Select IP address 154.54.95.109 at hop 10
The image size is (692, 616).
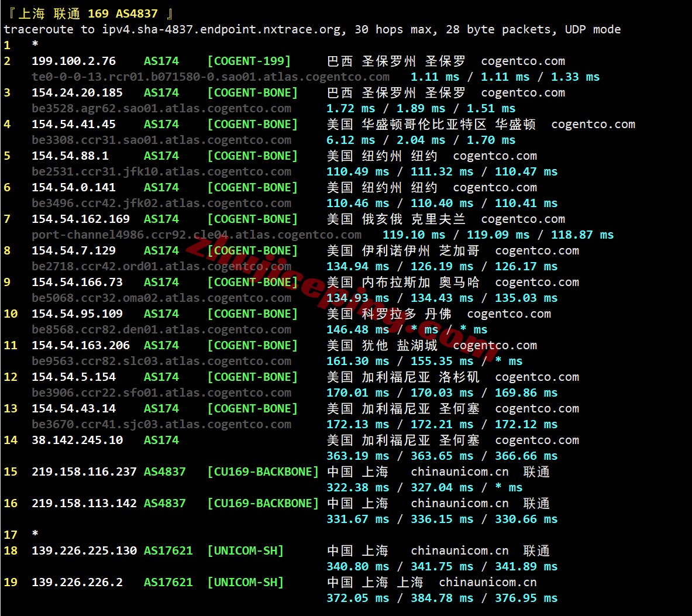tap(77, 314)
